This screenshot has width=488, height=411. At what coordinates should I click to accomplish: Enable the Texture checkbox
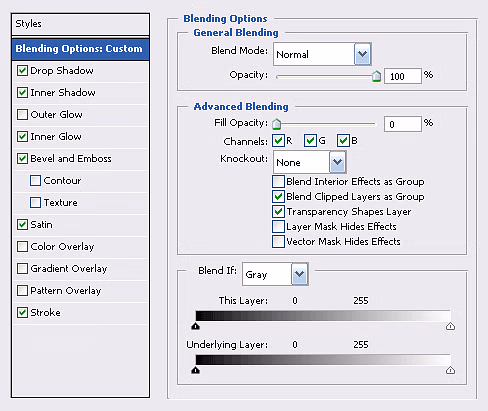(35, 203)
